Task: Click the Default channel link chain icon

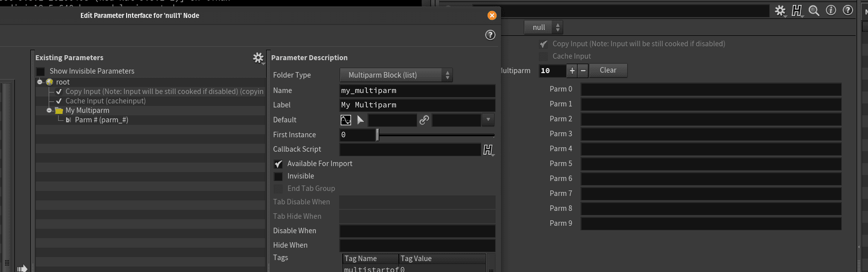Action: tap(424, 120)
